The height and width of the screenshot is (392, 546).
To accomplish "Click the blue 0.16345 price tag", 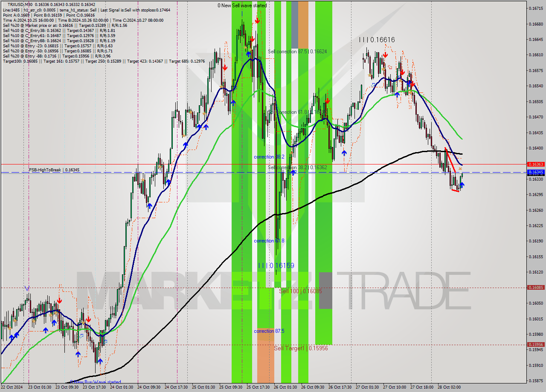I will [535, 172].
